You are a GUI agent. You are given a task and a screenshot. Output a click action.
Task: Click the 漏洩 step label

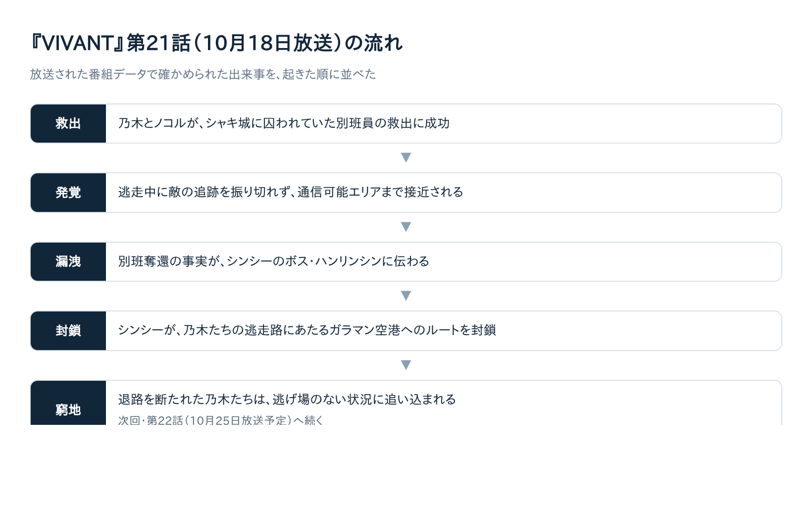68,261
